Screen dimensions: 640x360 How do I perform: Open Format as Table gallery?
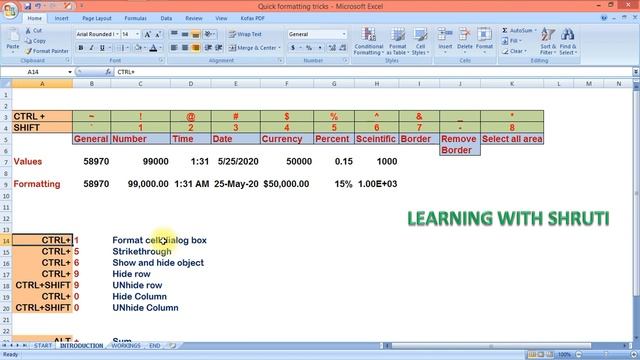click(x=397, y=41)
